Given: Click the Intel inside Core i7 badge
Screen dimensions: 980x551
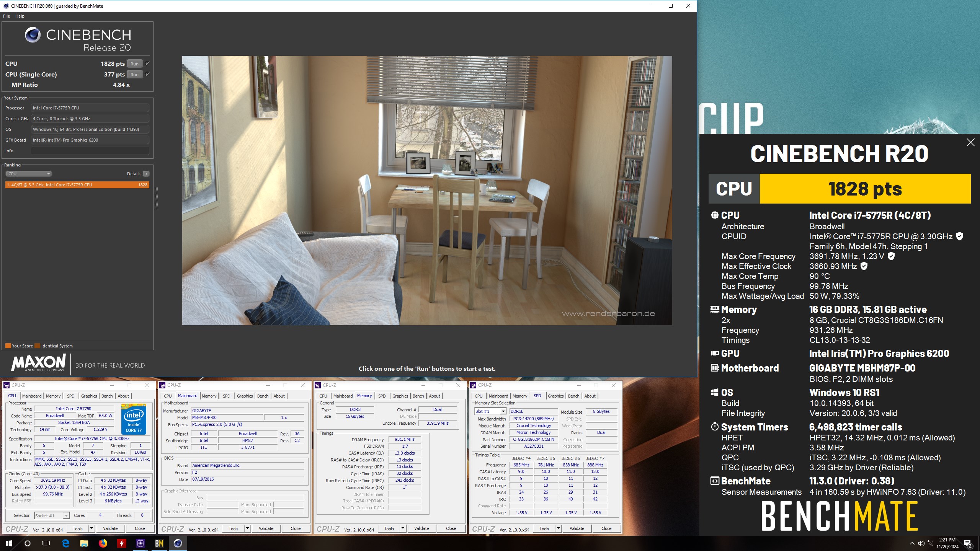Looking at the screenshot, I should 134,420.
